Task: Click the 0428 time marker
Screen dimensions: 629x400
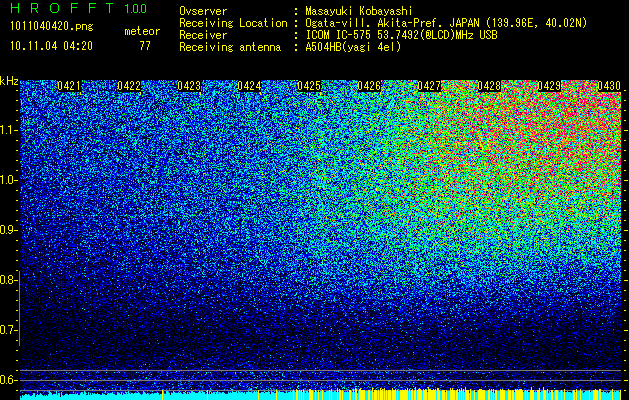Action: click(x=489, y=86)
